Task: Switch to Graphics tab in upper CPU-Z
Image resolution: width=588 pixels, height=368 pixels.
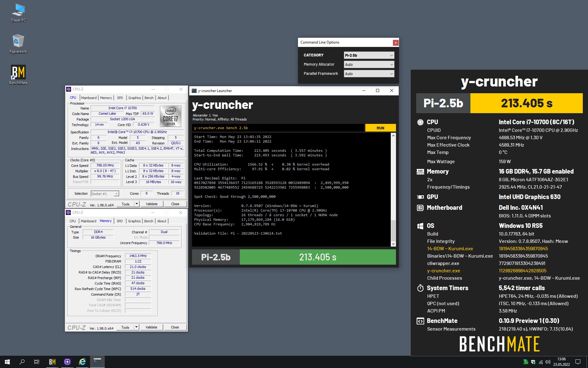Action: (x=135, y=98)
